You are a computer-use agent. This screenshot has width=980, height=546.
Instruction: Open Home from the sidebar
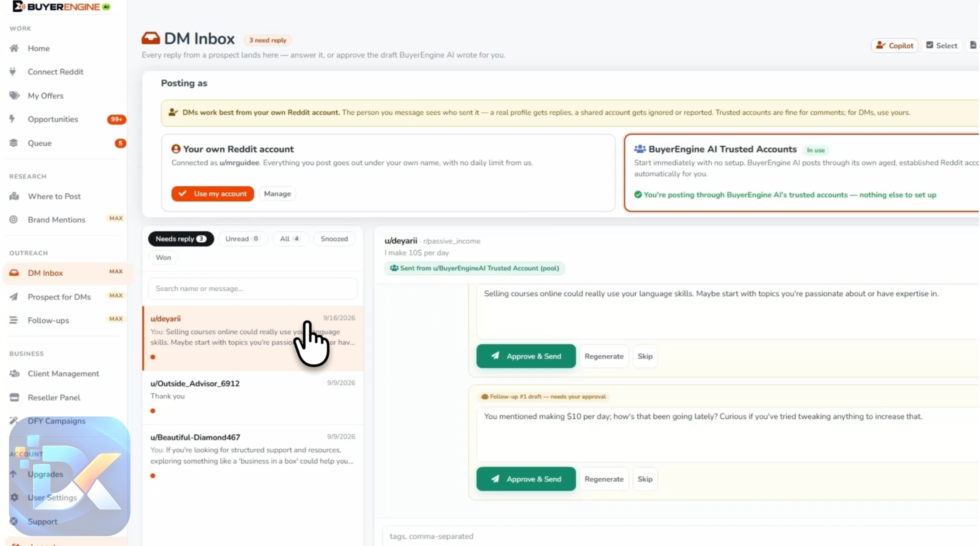[x=38, y=48]
